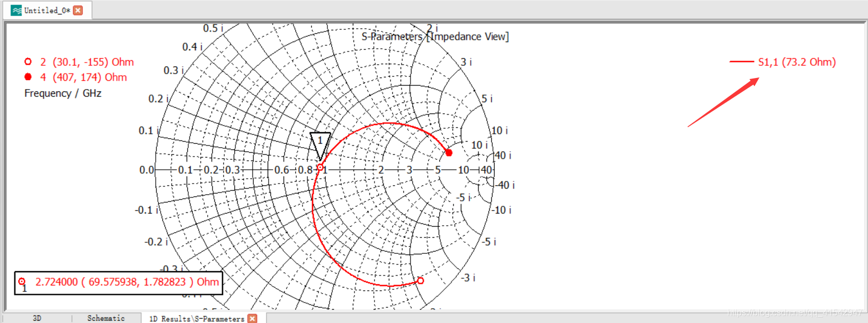Image resolution: width=868 pixels, height=323 pixels.
Task: Click the 0.0 axis label on Smith chart
Action: pos(147,170)
